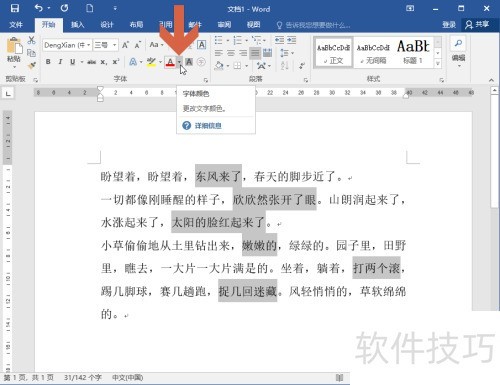Switch to the 插入 tab
The width and height of the screenshot is (500, 385).
tap(77, 25)
